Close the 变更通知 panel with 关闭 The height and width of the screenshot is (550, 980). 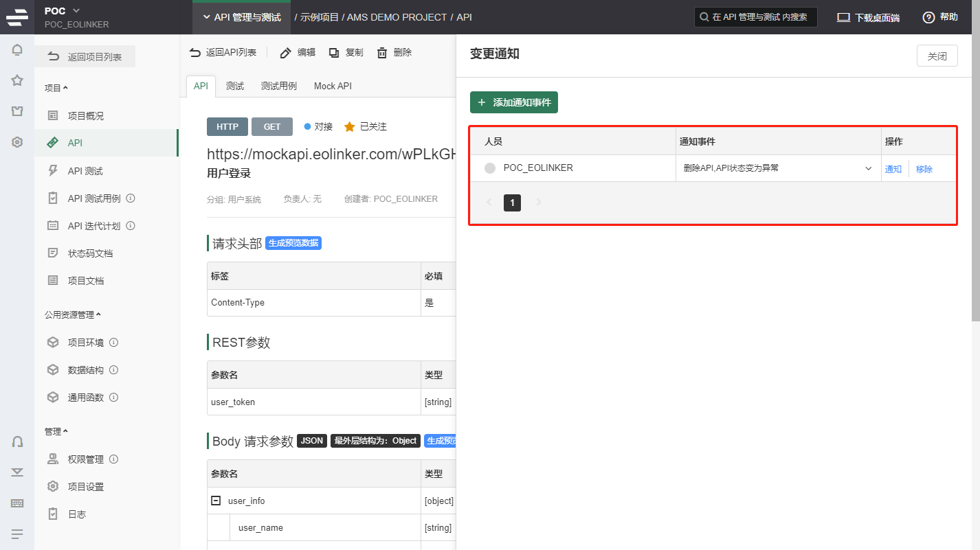[937, 56]
